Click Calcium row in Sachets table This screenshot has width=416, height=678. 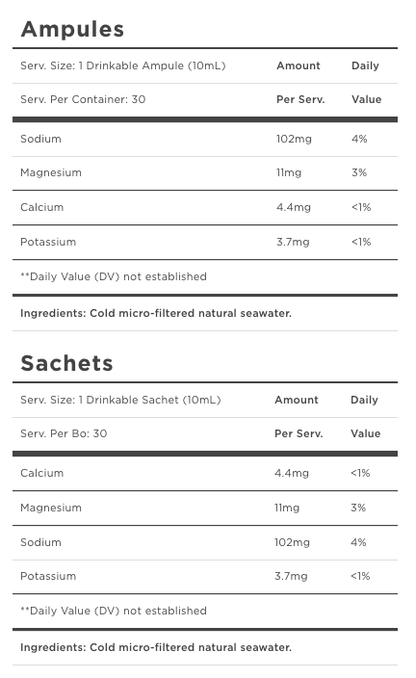pyautogui.click(x=205, y=473)
